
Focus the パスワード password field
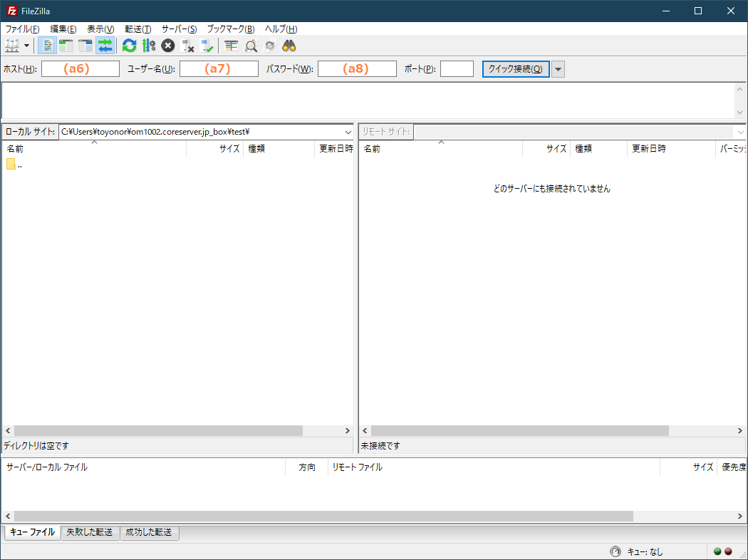(358, 68)
